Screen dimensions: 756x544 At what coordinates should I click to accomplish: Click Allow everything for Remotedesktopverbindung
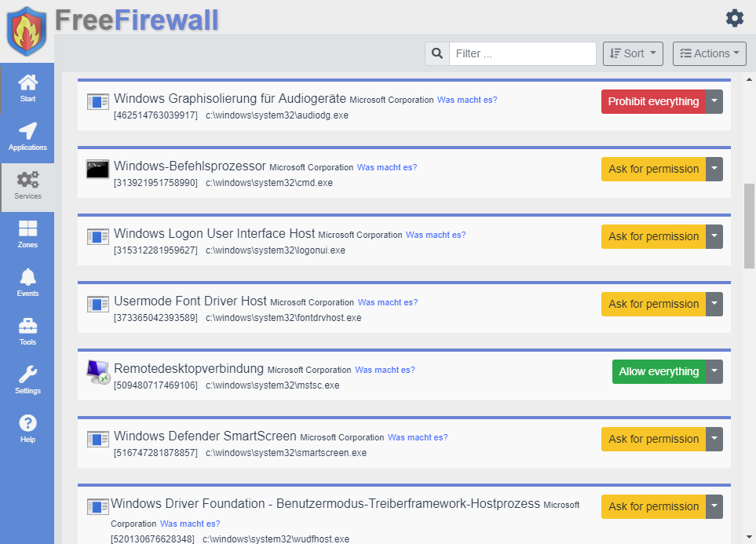coord(658,371)
